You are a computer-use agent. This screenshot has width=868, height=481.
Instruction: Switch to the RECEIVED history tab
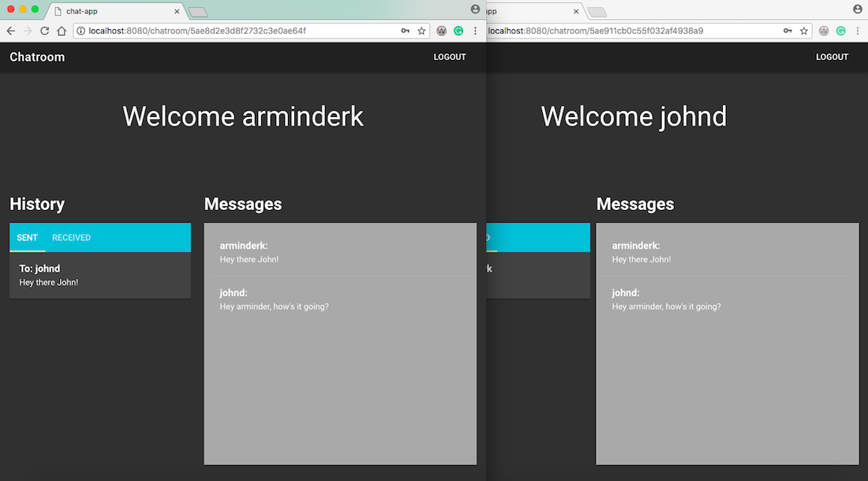pyautogui.click(x=71, y=238)
